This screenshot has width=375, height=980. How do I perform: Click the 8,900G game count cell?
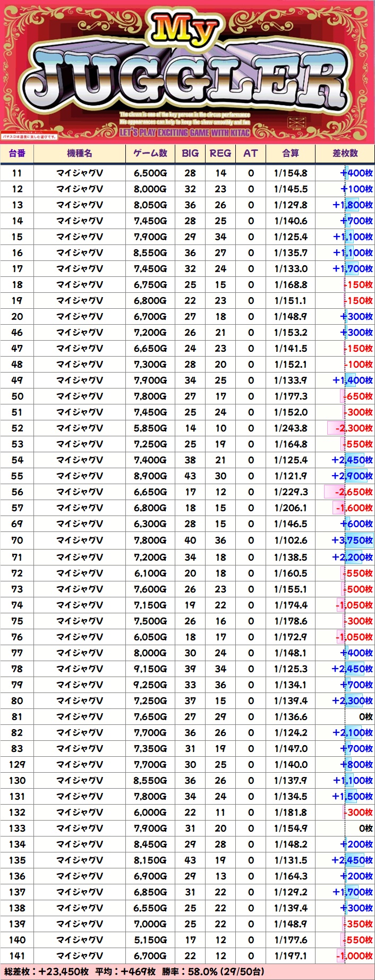[150, 476]
